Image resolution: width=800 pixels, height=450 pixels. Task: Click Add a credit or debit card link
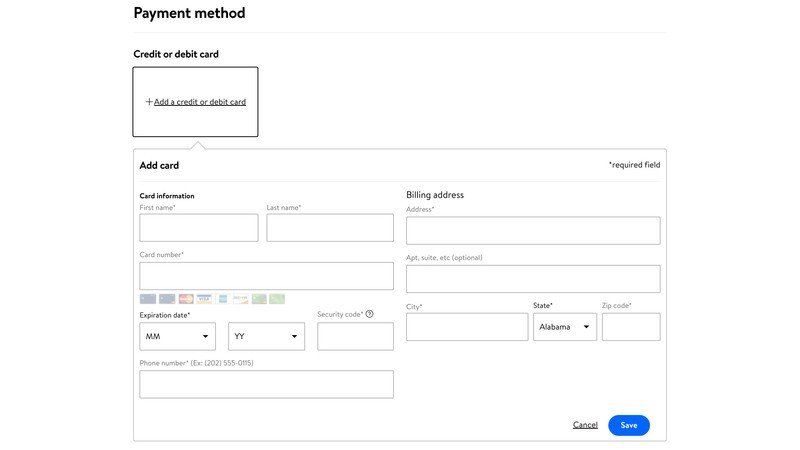click(x=199, y=102)
